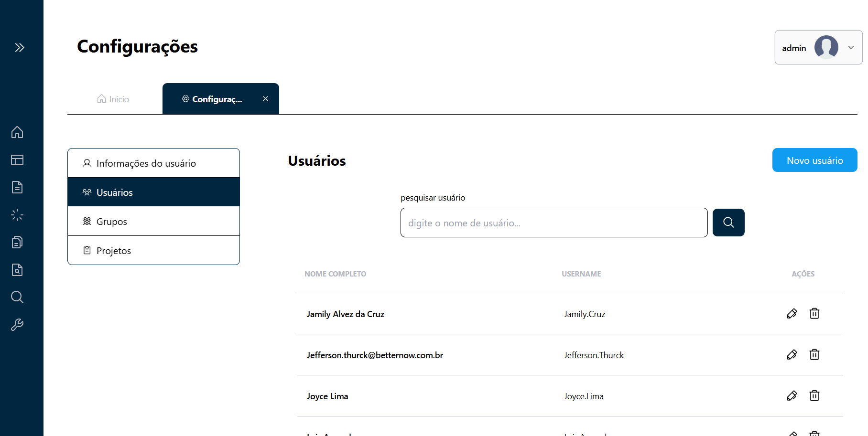The width and height of the screenshot is (868, 436).
Task: Open the table layout icon in sidebar
Action: point(17,160)
